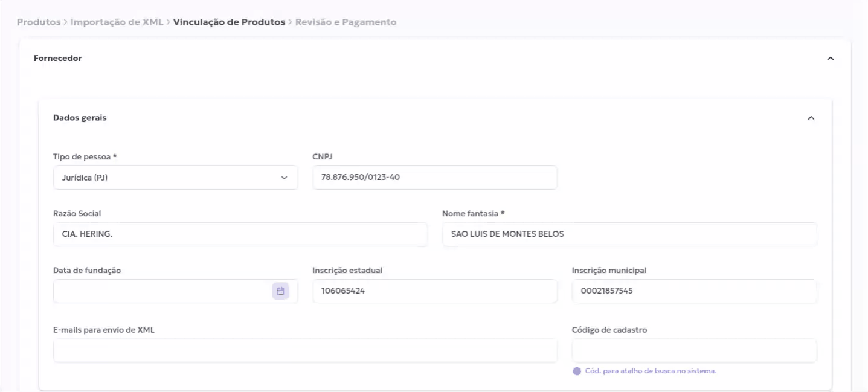This screenshot has height=392, width=868.
Task: Focus the Razão Social field with CIA. HERING.
Action: coord(240,234)
